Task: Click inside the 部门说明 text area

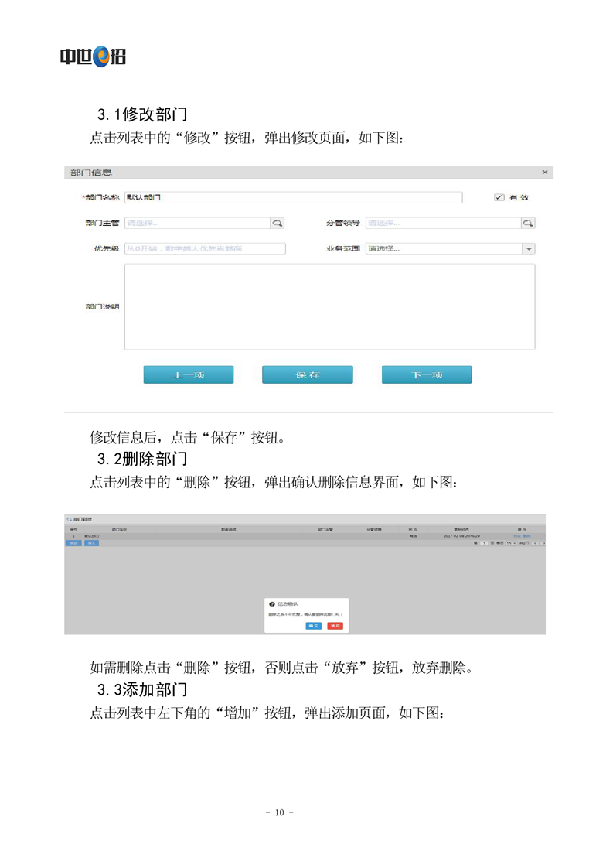Action: click(x=329, y=306)
